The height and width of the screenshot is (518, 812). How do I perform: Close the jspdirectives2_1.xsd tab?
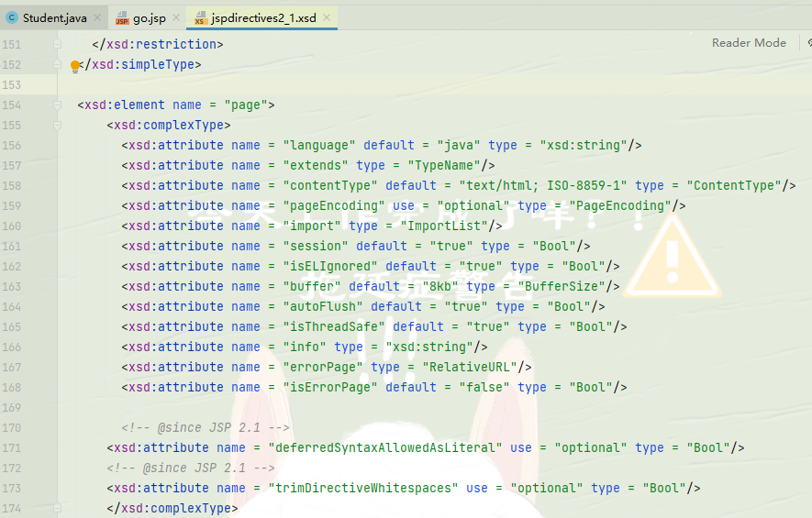tap(327, 17)
